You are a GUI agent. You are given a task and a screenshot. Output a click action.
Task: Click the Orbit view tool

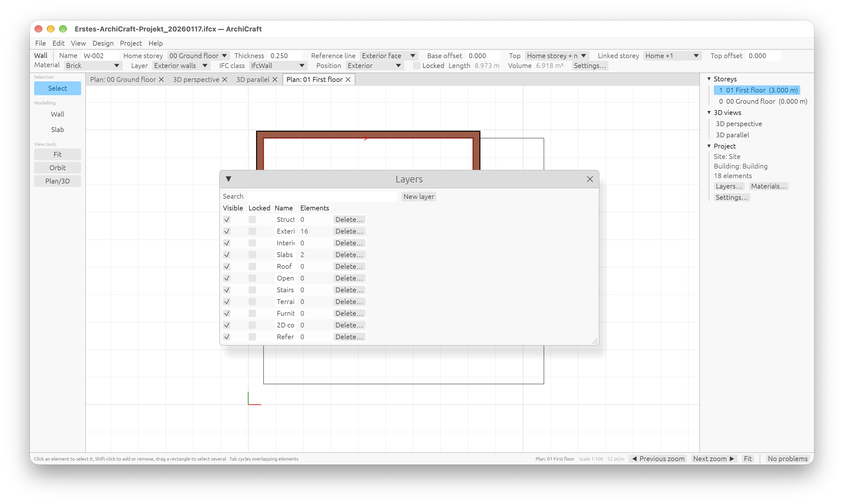57,168
